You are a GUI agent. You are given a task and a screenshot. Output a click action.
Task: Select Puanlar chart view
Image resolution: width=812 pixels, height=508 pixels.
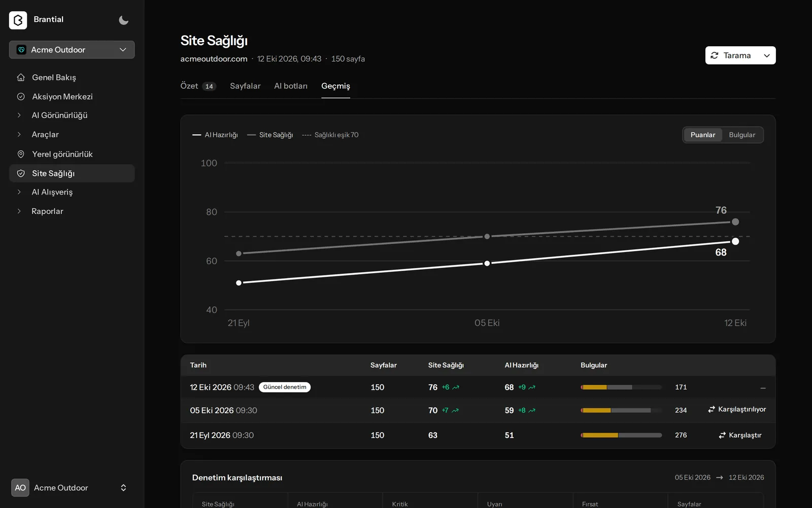[703, 135]
